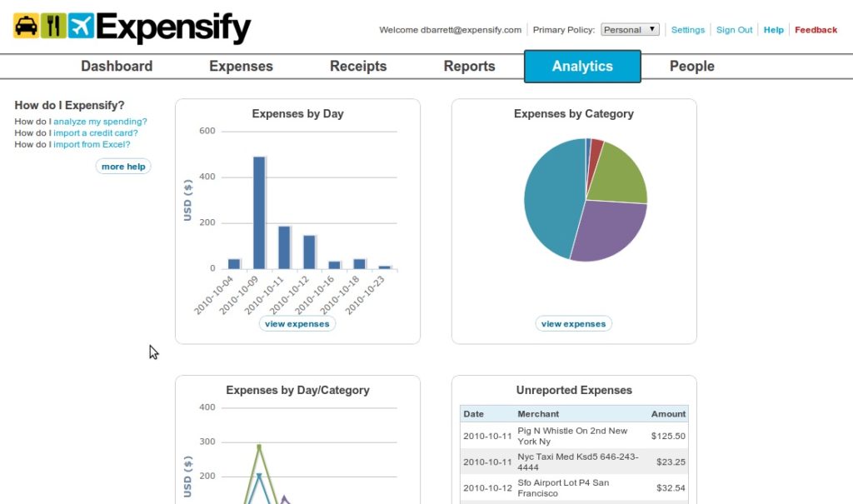Open the import from Excel link
Viewport: 853px width, 504px height.
coord(92,144)
